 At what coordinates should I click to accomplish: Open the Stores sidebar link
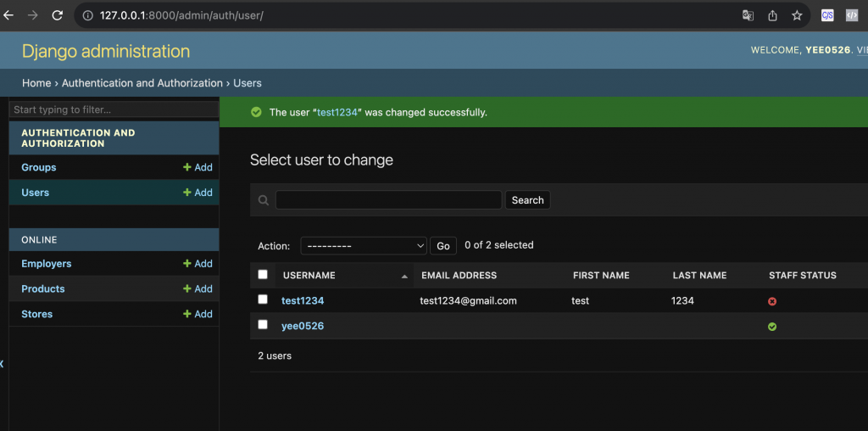(37, 314)
